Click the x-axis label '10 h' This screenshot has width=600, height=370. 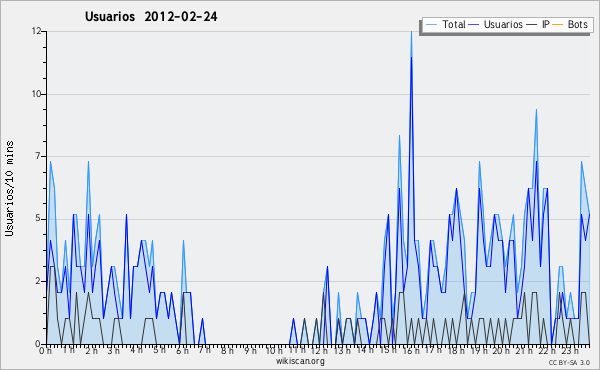(x=274, y=350)
